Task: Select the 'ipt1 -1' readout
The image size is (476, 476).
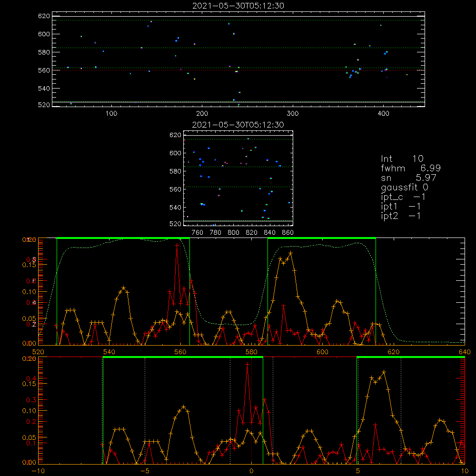Action: [401, 207]
